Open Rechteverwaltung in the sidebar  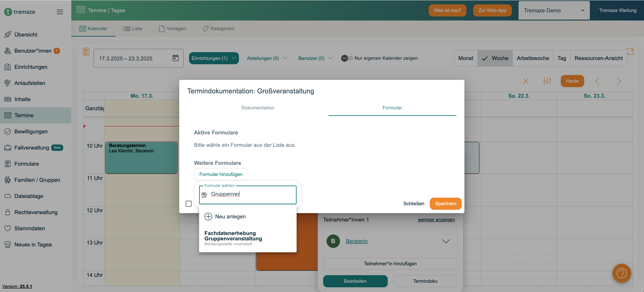tap(35, 212)
